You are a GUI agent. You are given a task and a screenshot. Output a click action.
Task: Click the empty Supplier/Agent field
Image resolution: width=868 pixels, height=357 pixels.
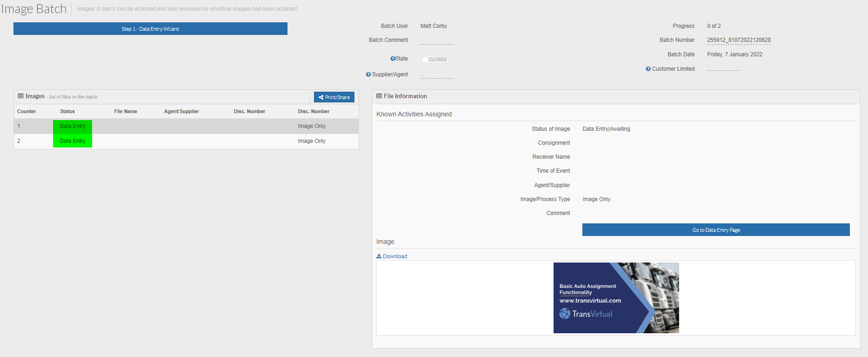(x=437, y=75)
